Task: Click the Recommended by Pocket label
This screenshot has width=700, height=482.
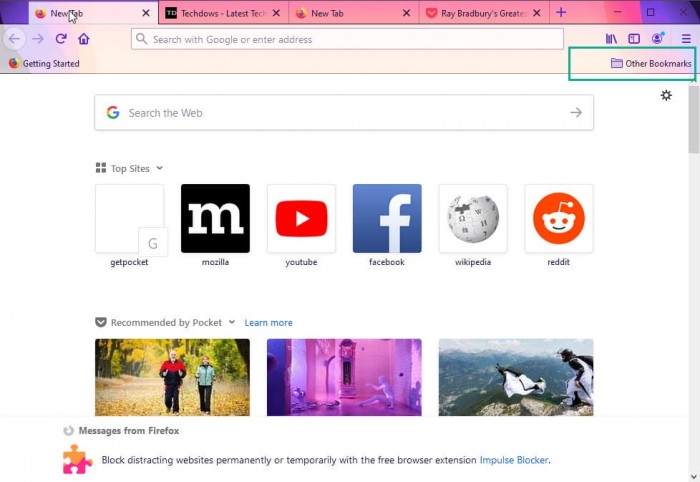Action: tap(166, 322)
